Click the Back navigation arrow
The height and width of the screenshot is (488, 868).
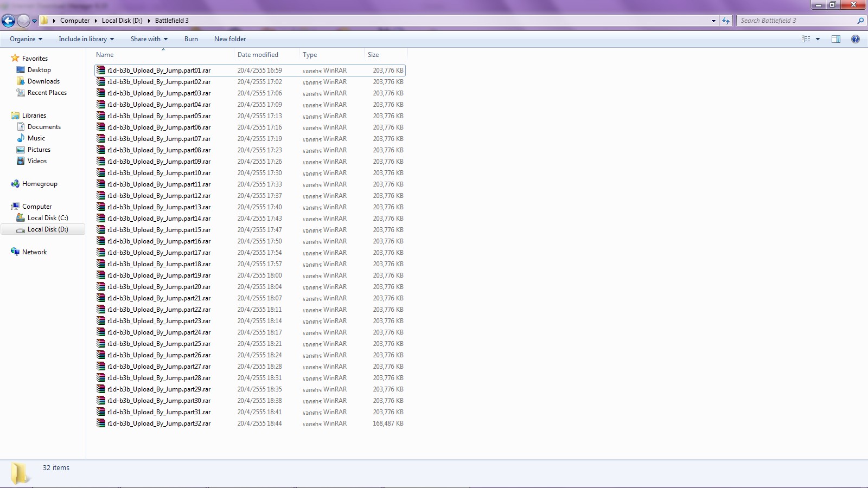(x=8, y=21)
